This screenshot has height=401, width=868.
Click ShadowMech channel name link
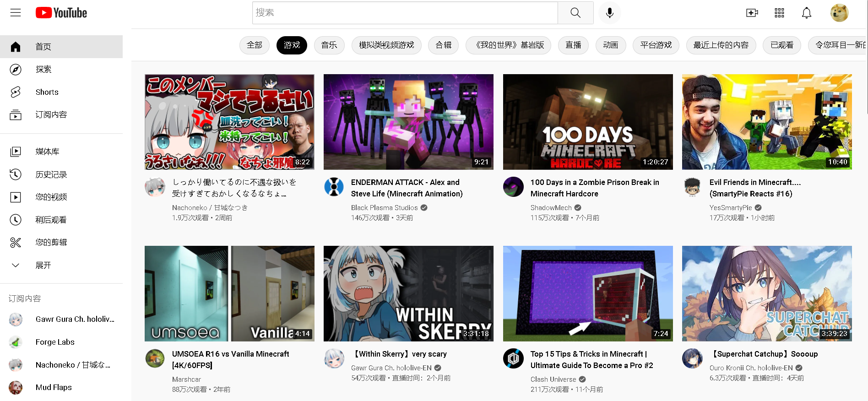(x=551, y=208)
